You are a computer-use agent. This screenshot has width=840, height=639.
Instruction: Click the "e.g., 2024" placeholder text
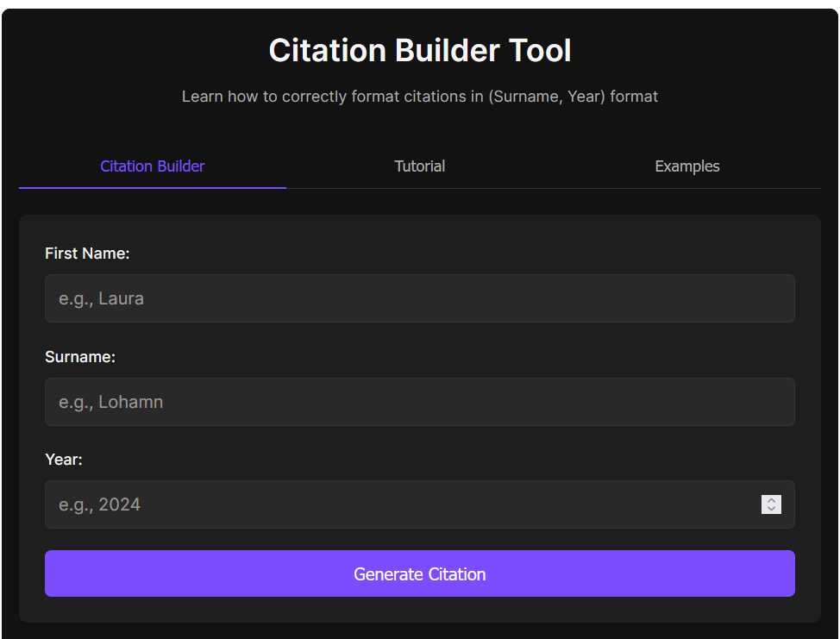click(99, 504)
